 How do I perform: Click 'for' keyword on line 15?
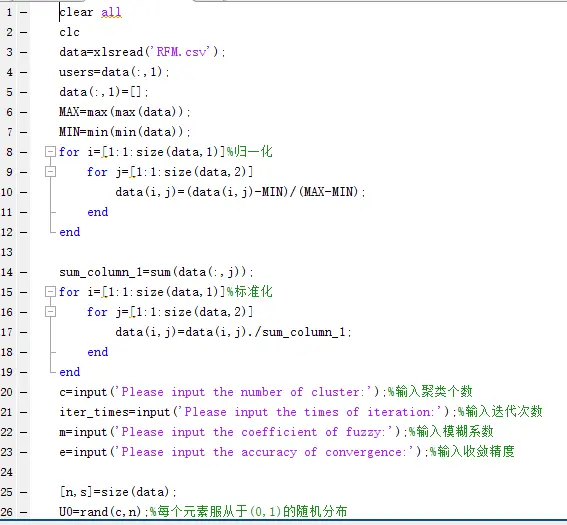tap(69, 291)
